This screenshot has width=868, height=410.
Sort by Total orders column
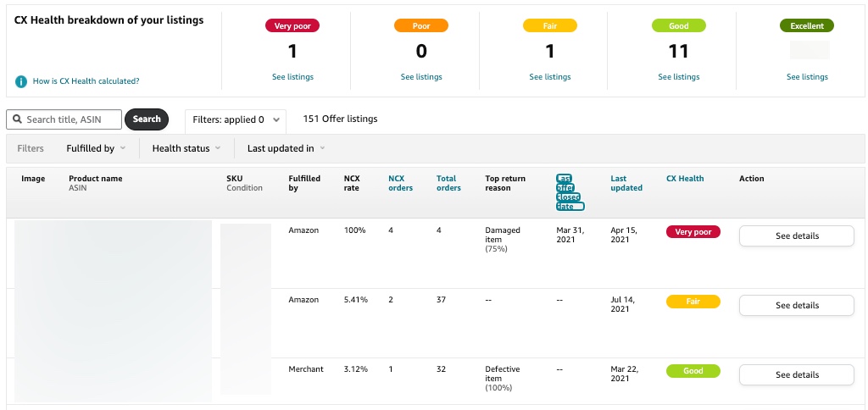[448, 183]
